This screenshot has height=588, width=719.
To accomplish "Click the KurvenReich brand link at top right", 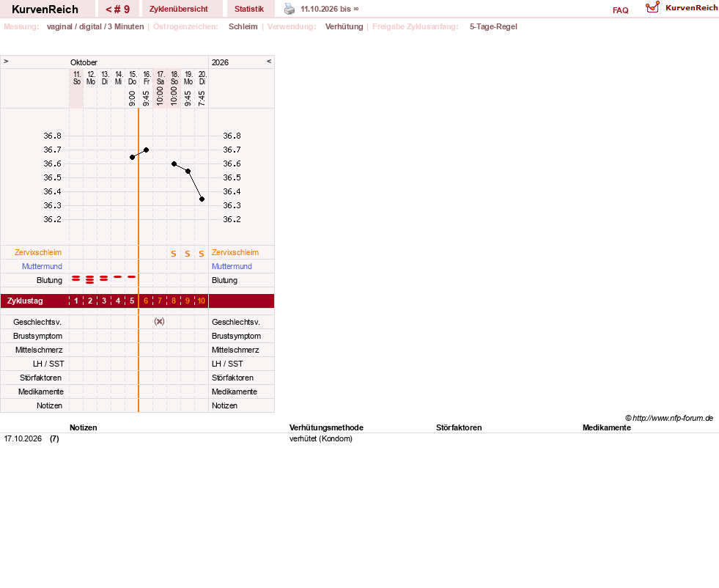I will [691, 8].
